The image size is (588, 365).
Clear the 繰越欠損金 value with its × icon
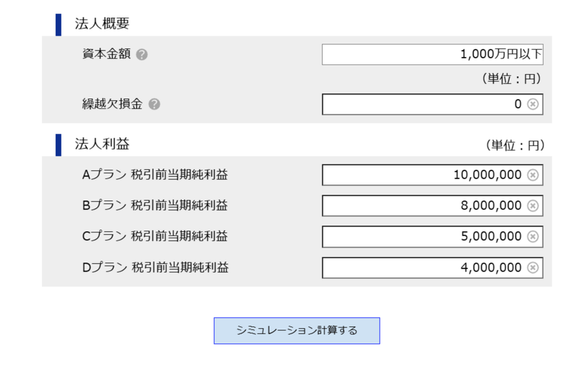coord(532,104)
